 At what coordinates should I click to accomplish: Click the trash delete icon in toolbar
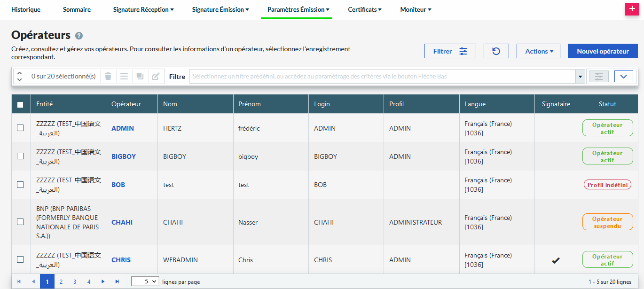click(x=108, y=76)
